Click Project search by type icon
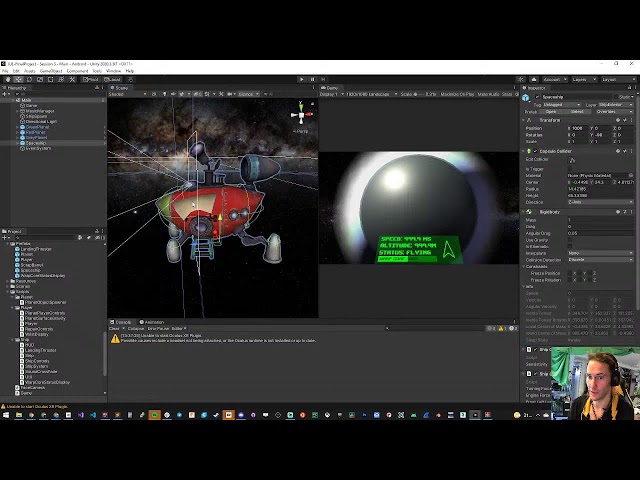This screenshot has width=640, height=480. [80, 238]
